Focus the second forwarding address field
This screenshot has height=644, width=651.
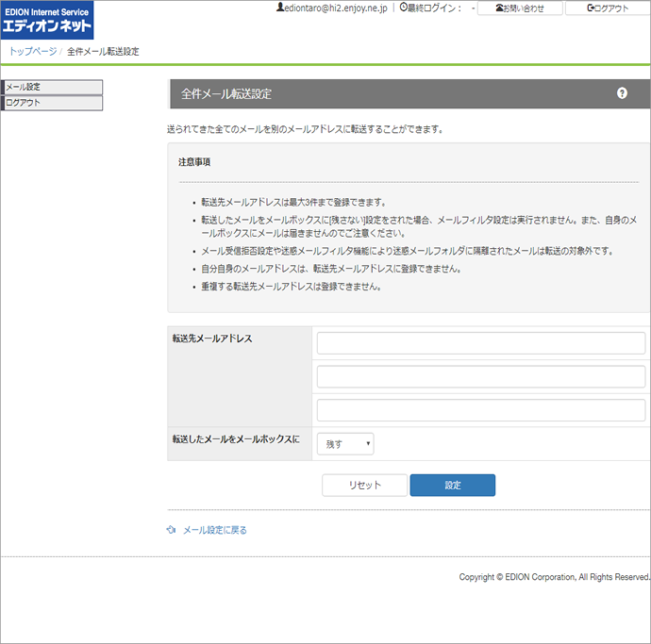point(481,377)
